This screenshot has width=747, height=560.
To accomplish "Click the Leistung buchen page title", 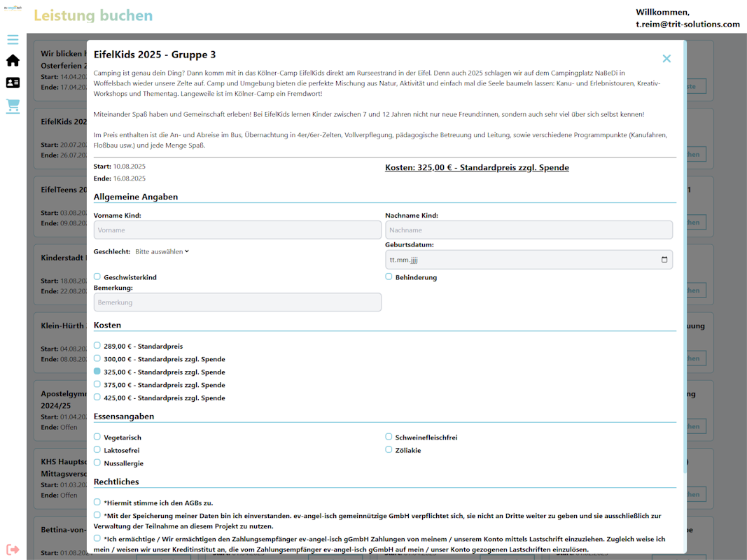I will 93,15.
